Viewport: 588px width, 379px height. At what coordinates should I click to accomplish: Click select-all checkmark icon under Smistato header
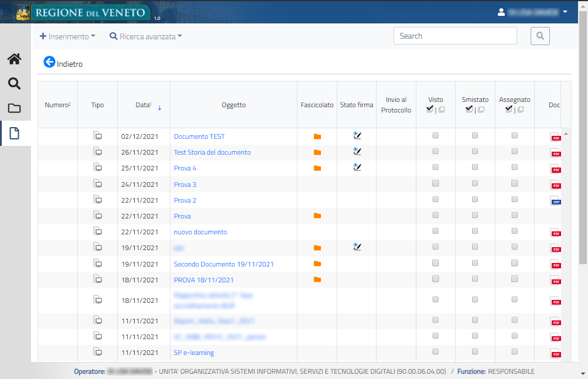(x=469, y=109)
